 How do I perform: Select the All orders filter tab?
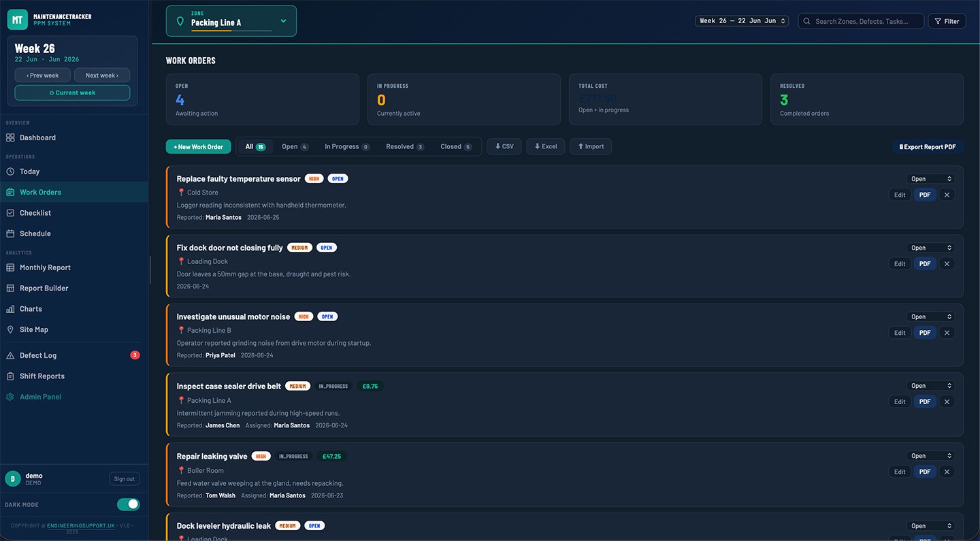click(x=255, y=146)
